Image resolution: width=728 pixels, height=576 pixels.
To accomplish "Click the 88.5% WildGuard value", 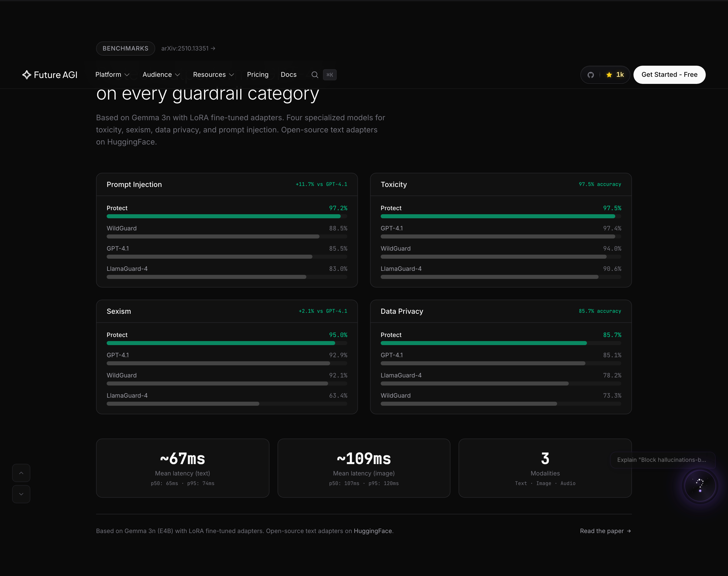I will [338, 228].
